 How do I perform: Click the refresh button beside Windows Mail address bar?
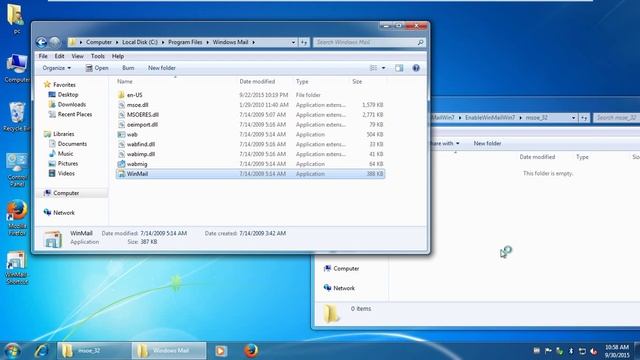point(304,42)
